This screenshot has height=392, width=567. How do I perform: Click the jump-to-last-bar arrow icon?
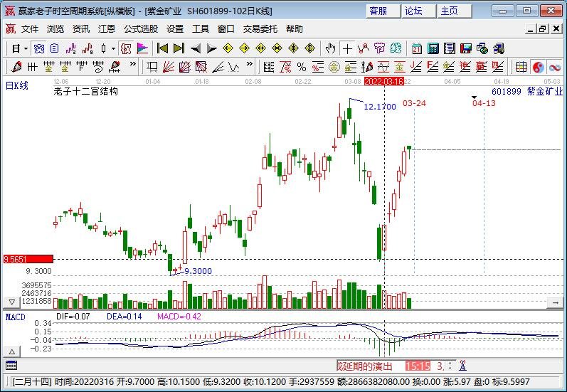coord(179,48)
